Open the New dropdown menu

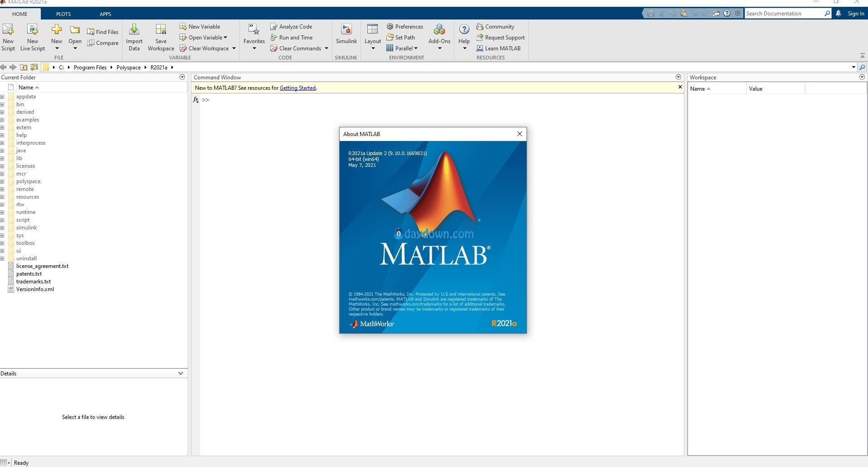[57, 49]
